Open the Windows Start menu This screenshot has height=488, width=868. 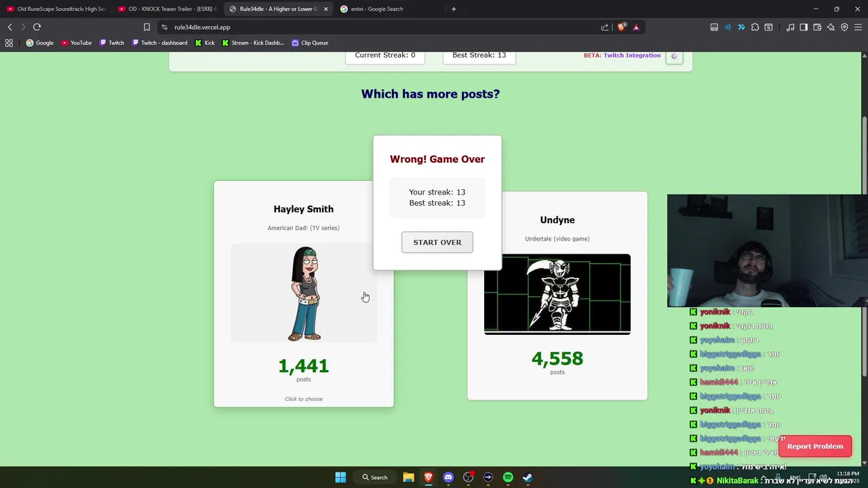pyautogui.click(x=340, y=477)
